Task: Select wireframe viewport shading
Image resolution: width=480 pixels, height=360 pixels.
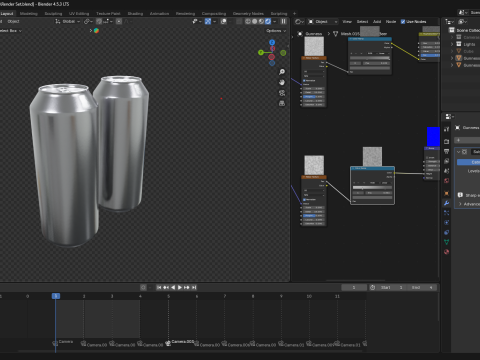Action: (x=248, y=21)
